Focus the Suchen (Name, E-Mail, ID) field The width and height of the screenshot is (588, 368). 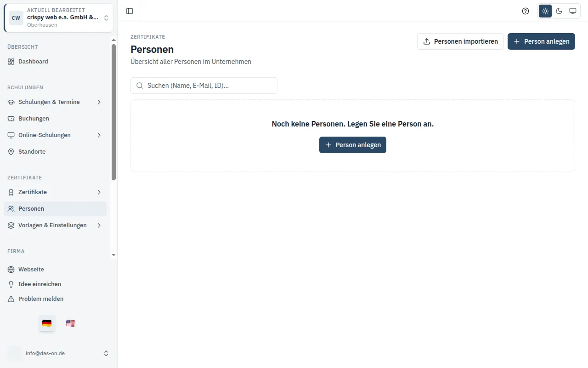[x=204, y=86]
